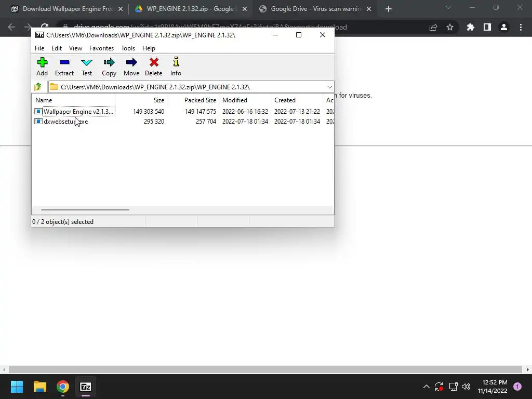Image resolution: width=532 pixels, height=399 pixels.
Task: Click the 7-Zip address path field
Action: 191,87
